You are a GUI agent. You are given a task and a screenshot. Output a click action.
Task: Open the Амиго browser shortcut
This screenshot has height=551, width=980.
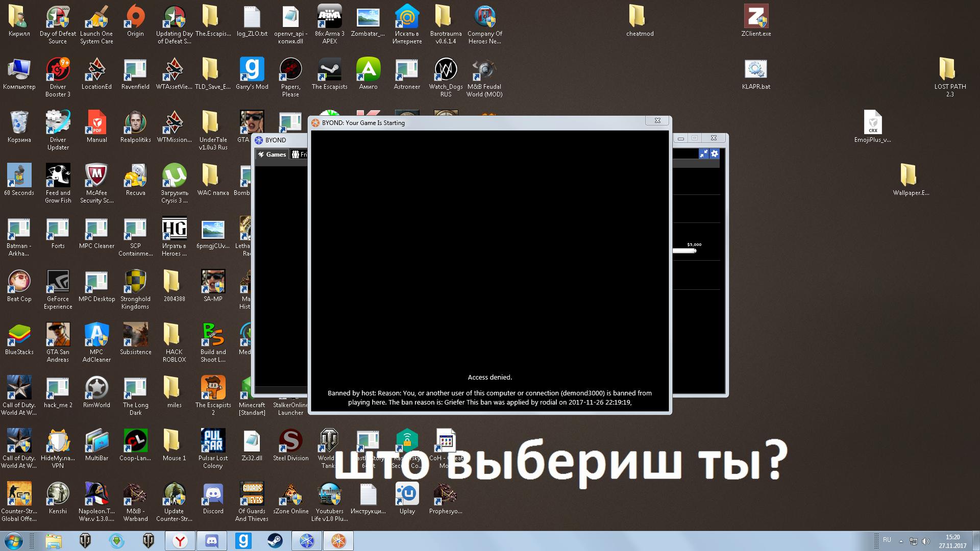coord(368,74)
